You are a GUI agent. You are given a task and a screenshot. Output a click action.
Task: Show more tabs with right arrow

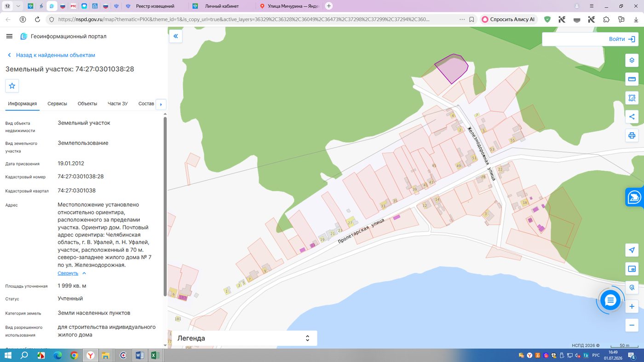pyautogui.click(x=161, y=104)
